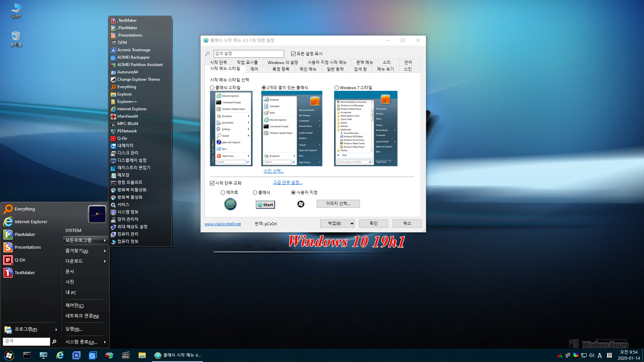Open command prompt from taskbar
Image resolution: width=644 pixels, height=362 pixels.
pyautogui.click(x=27, y=355)
